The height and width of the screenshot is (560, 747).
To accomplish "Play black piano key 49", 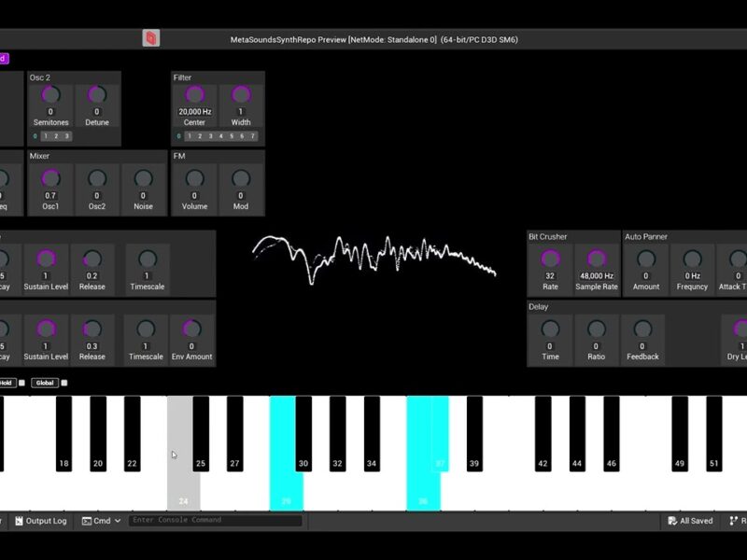I will (680, 433).
